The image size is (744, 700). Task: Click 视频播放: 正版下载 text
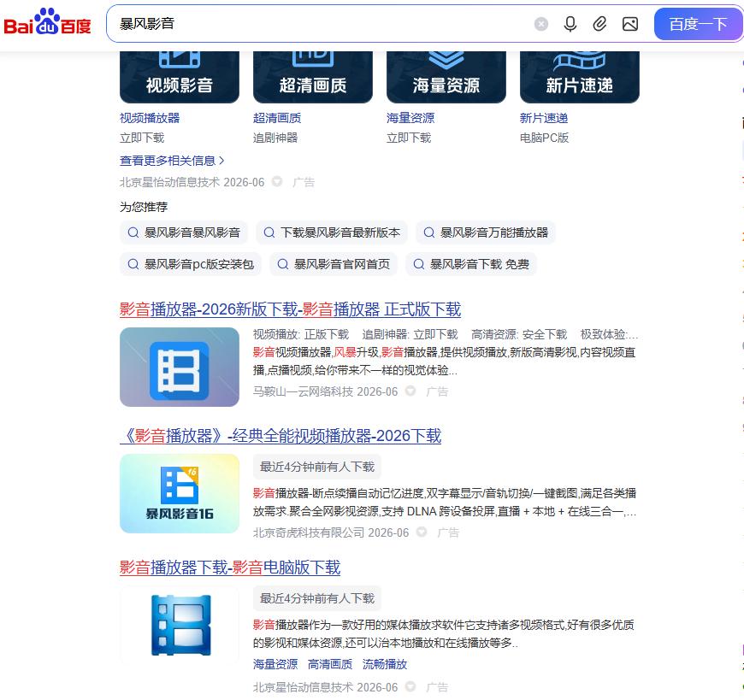(301, 334)
